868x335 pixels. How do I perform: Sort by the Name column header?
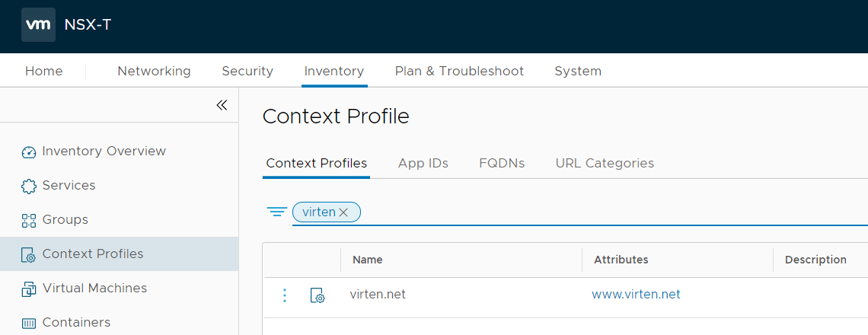click(x=368, y=260)
